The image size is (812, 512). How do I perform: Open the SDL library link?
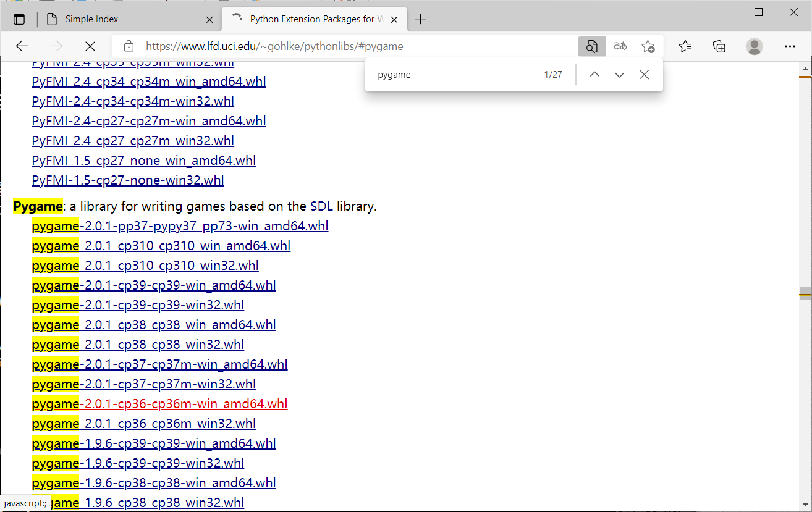coord(322,206)
